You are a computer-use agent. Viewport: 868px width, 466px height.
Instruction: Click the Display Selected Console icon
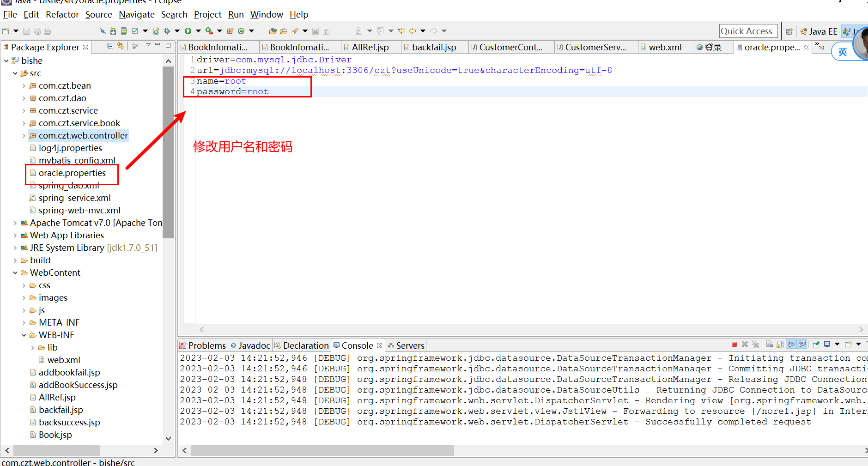827,345
